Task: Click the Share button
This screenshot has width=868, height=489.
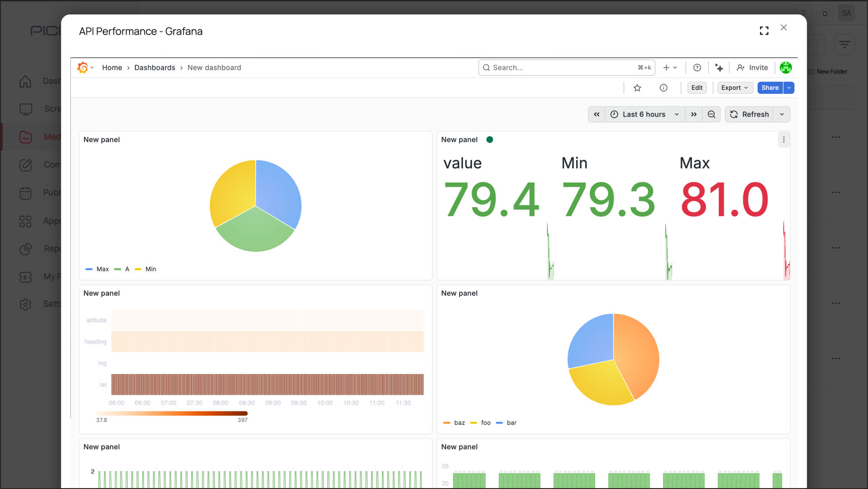Action: point(770,88)
